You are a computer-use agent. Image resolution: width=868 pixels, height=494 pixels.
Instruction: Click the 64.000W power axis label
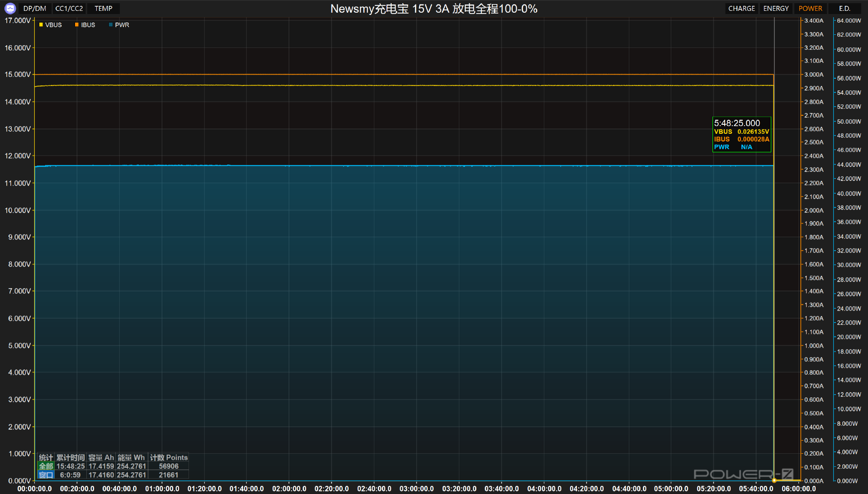coord(849,20)
